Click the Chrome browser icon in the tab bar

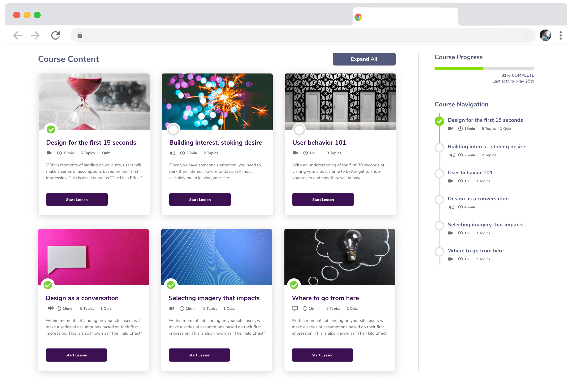(x=358, y=17)
